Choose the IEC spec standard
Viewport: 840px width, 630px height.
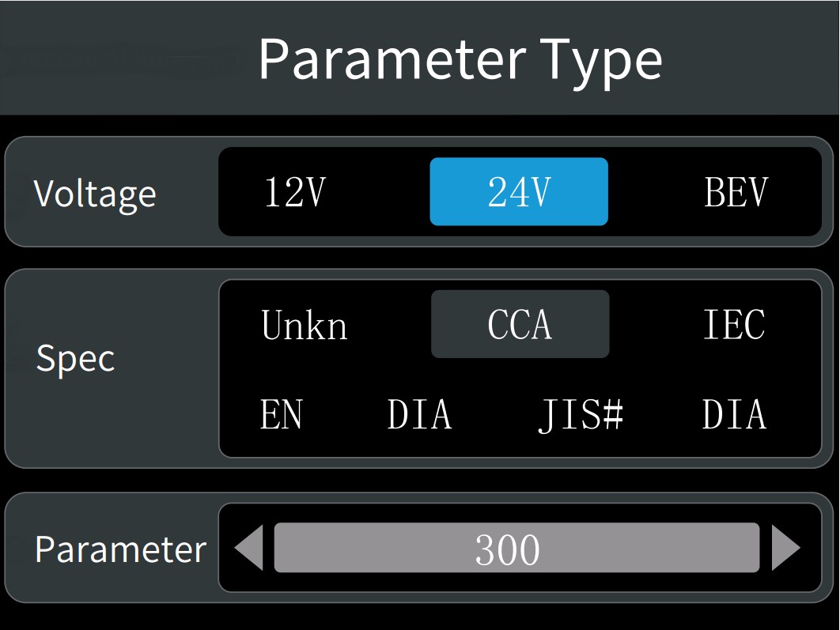point(734,324)
